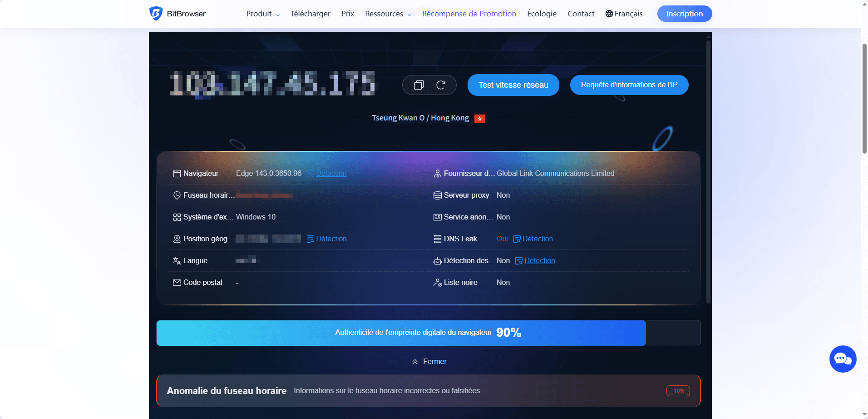Image resolution: width=868 pixels, height=419 pixels.
Task: Click the clock icon in Fuseau horaire row
Action: click(x=177, y=195)
